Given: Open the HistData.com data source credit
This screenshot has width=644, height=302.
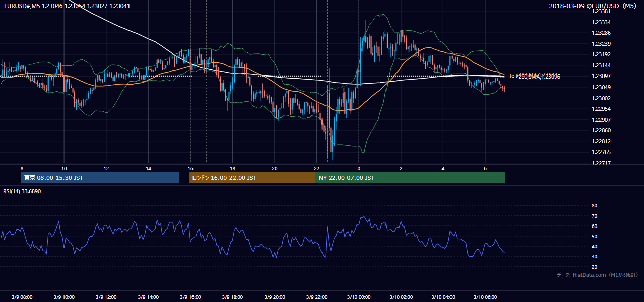Looking at the screenshot, I should (x=598, y=275).
